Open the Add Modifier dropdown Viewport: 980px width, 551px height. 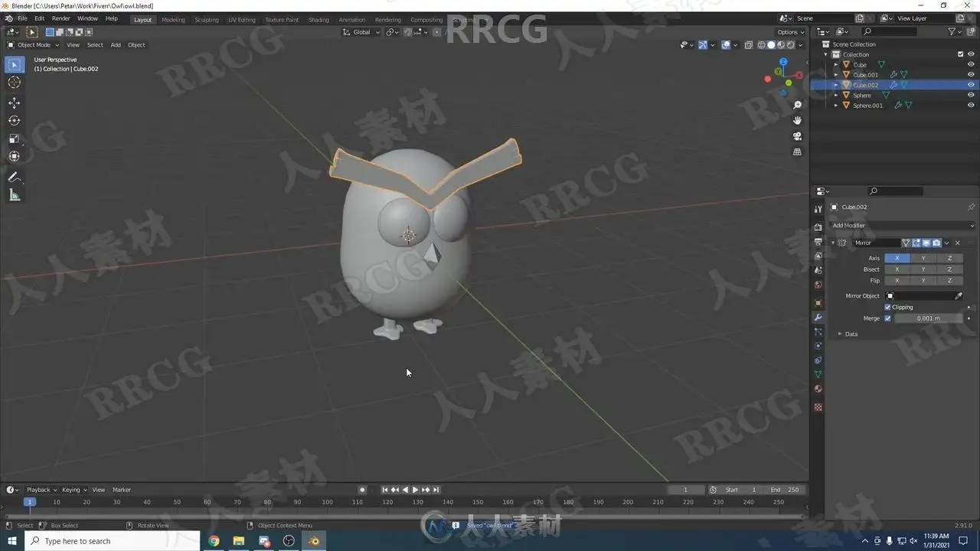point(903,226)
